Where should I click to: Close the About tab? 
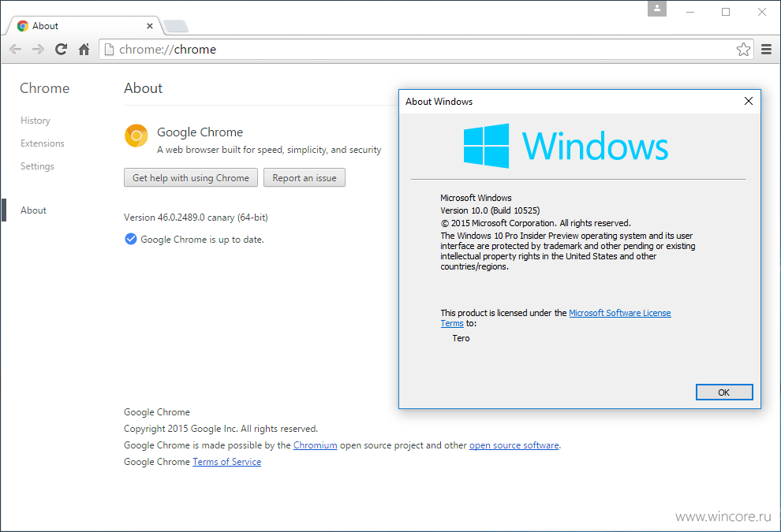coord(149,26)
